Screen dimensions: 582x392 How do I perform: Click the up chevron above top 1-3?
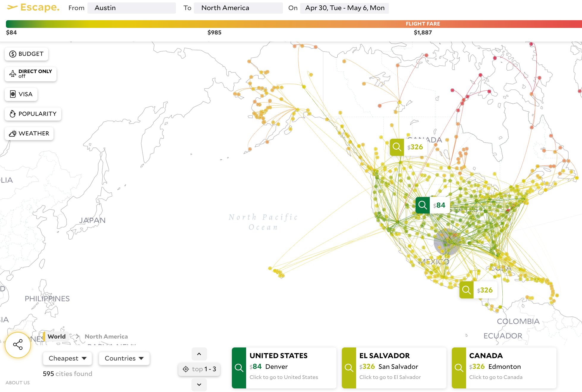point(199,354)
